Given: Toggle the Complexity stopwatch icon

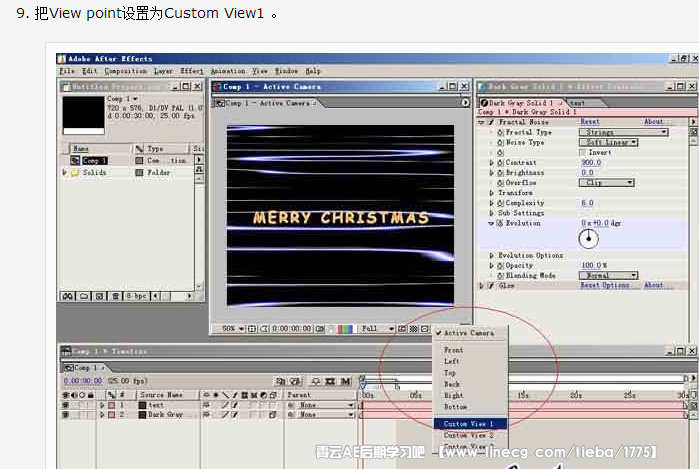Looking at the screenshot, I should [x=500, y=203].
